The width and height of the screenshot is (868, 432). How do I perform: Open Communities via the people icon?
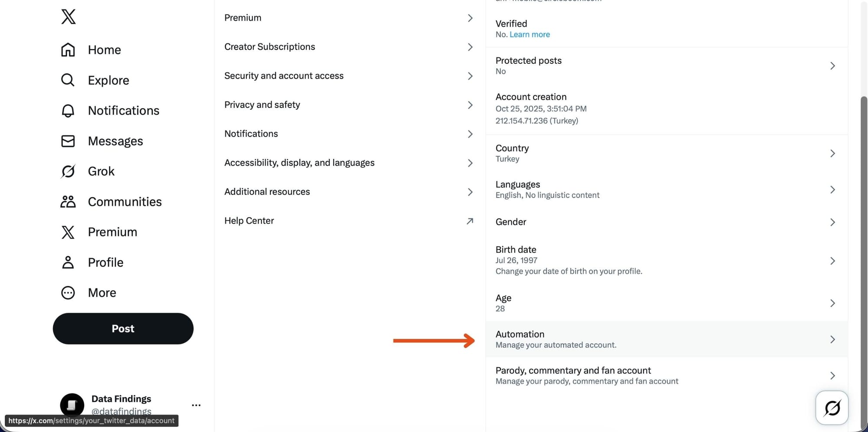click(x=68, y=202)
